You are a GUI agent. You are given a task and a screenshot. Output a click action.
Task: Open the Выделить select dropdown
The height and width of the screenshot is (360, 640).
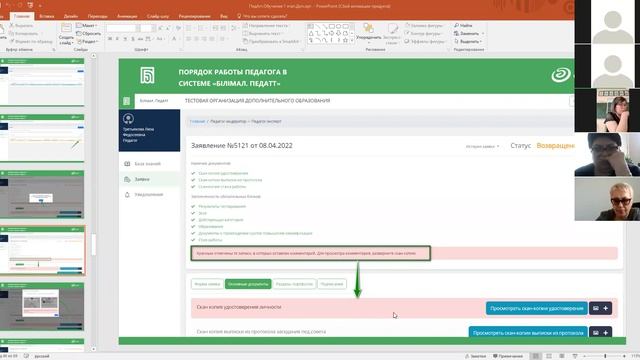[468, 41]
